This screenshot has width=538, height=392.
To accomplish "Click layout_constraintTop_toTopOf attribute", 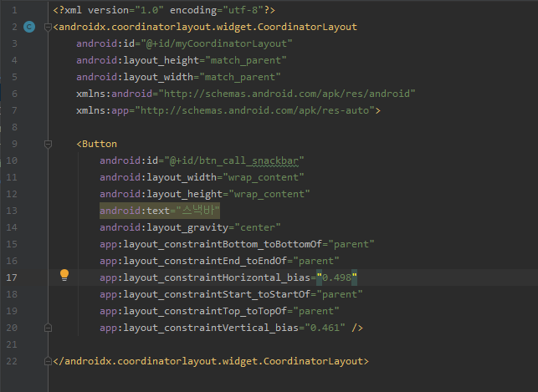I will [219, 311].
